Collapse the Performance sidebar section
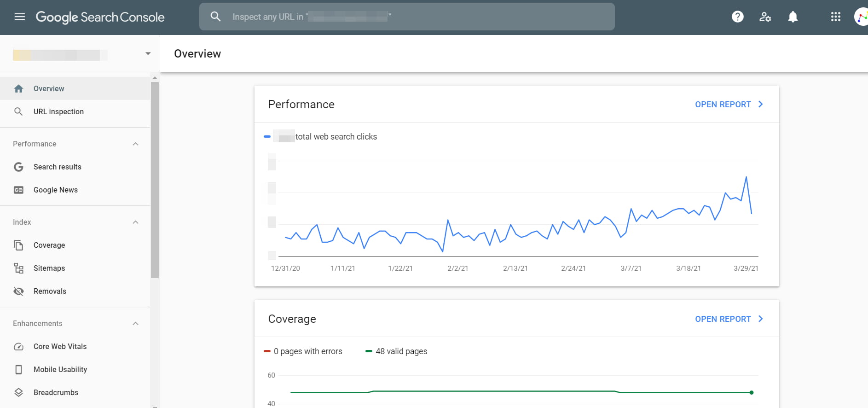Viewport: 868px width, 408px height. [x=135, y=144]
